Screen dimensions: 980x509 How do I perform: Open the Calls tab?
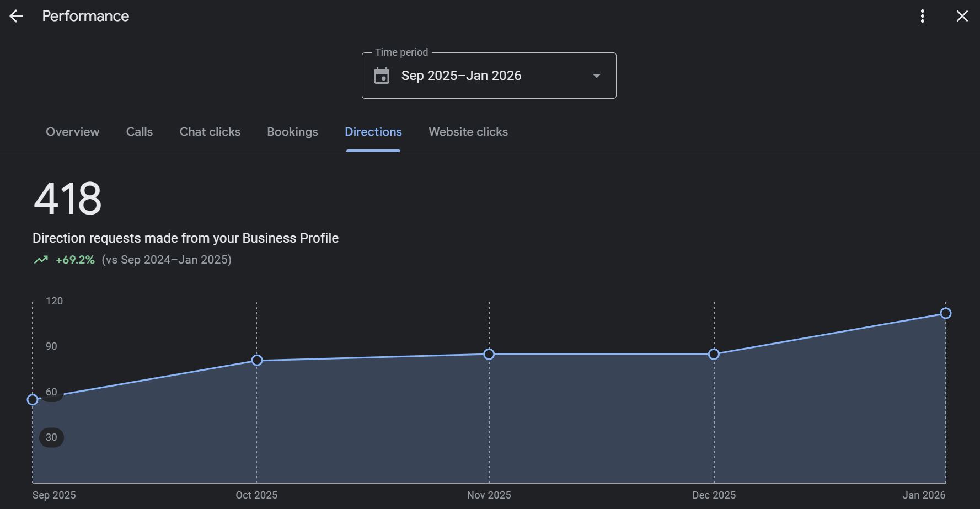pos(139,132)
